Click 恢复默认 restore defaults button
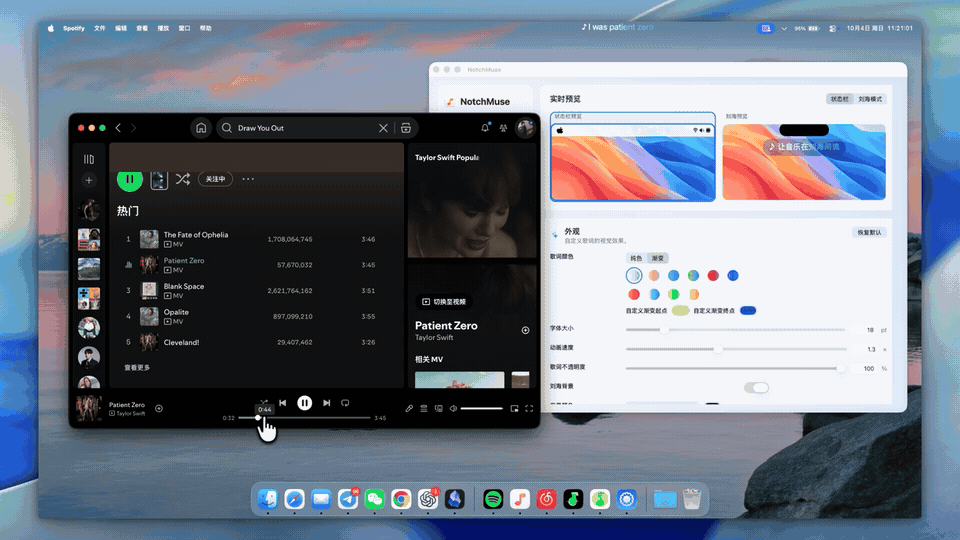Viewport: 960px width, 540px height. [869, 233]
